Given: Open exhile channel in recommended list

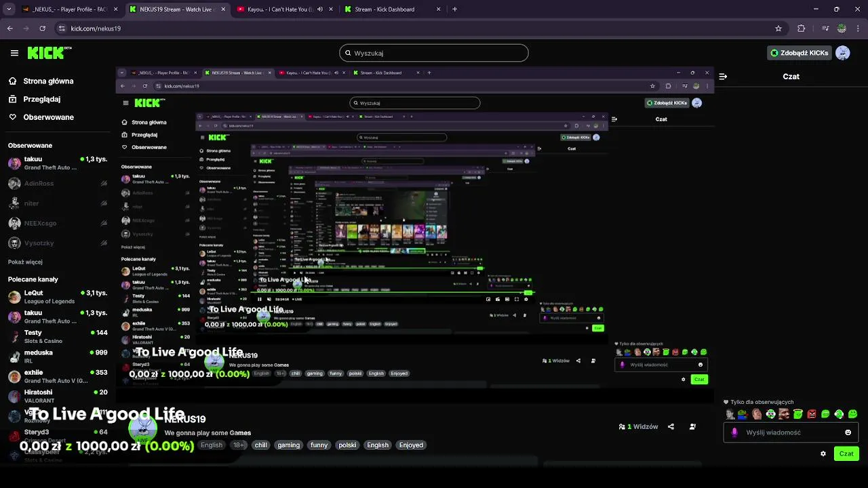Looking at the screenshot, I should point(58,376).
